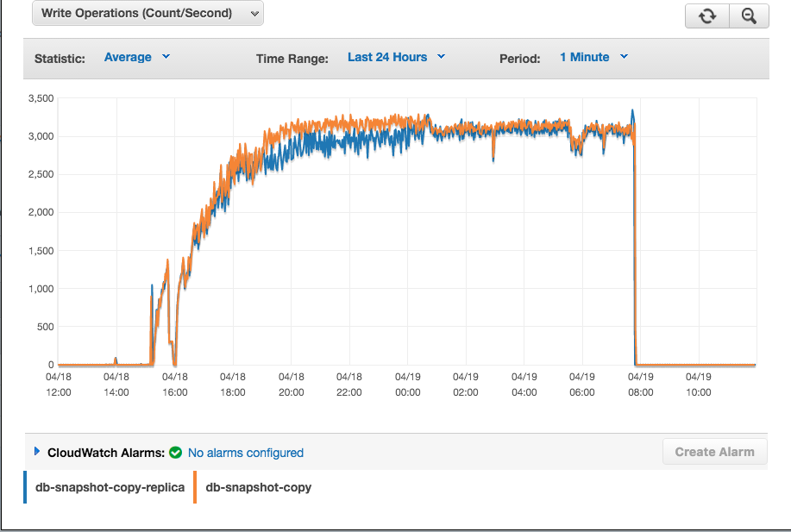Click the orange legend color bar
Viewport: 791px width, 532px height.
[195, 487]
